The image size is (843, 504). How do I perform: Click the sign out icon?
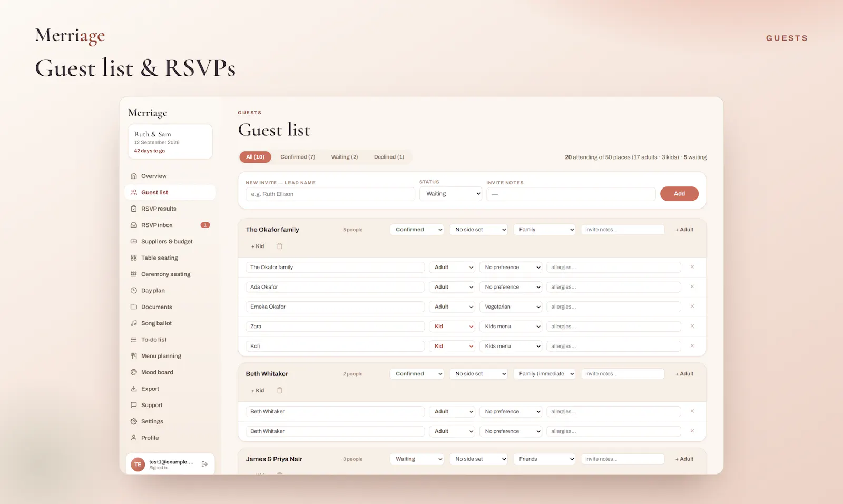pyautogui.click(x=204, y=464)
